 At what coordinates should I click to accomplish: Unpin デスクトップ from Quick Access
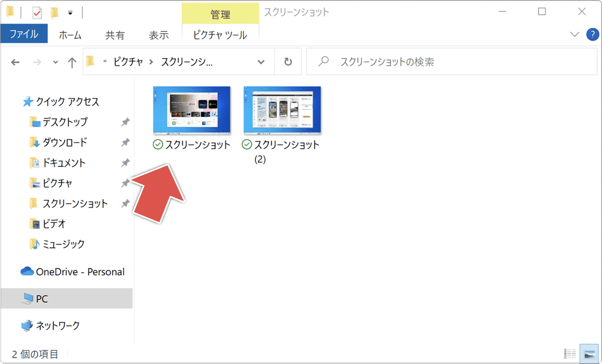(125, 122)
